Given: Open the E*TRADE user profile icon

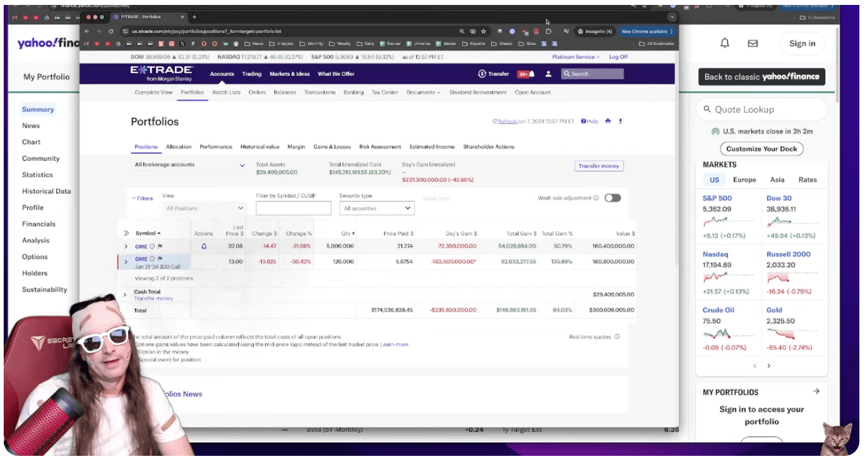Looking at the screenshot, I should (549, 74).
